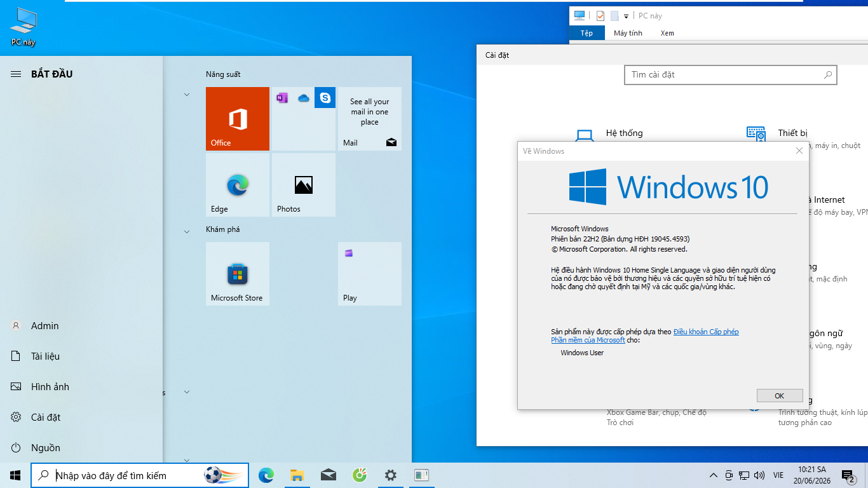Open the Điều khoản Cấp phép license link

click(x=706, y=332)
